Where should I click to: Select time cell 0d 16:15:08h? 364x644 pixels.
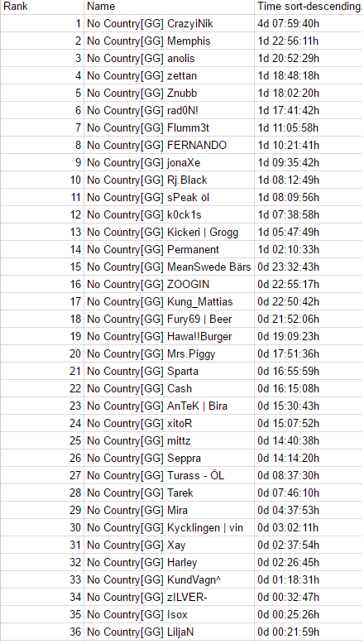(309, 388)
